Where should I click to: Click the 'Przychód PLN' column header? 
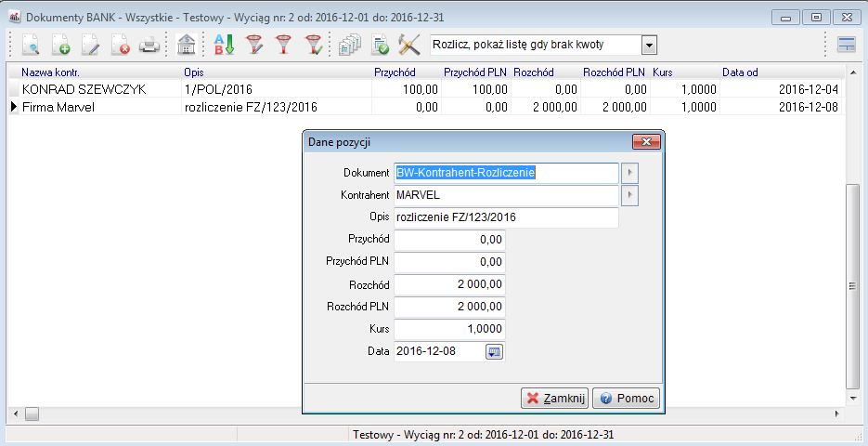click(x=476, y=72)
